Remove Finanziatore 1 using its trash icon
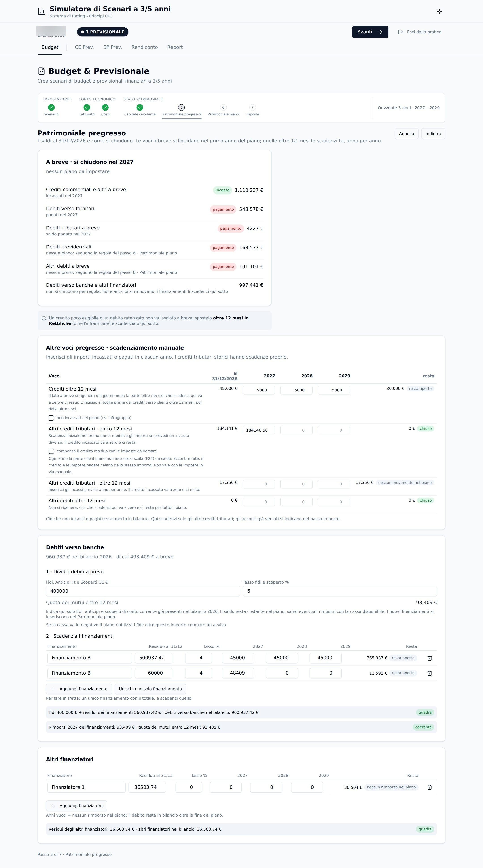The width and height of the screenshot is (483, 868). coord(430,787)
